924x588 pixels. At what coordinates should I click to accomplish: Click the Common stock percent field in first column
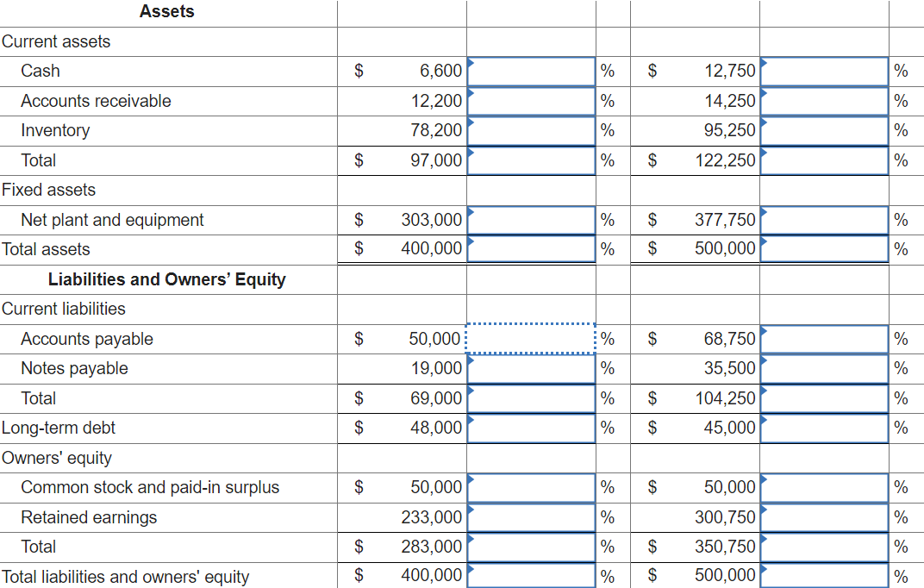pyautogui.click(x=531, y=488)
